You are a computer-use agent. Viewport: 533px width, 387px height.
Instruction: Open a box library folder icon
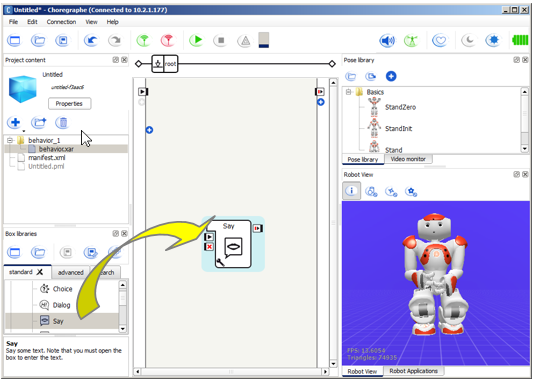pos(38,252)
